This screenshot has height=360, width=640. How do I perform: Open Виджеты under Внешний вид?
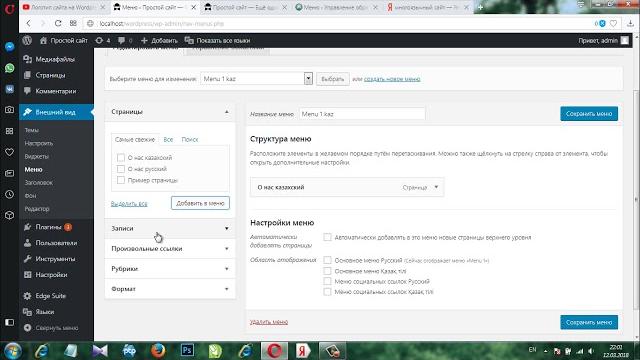point(37,156)
